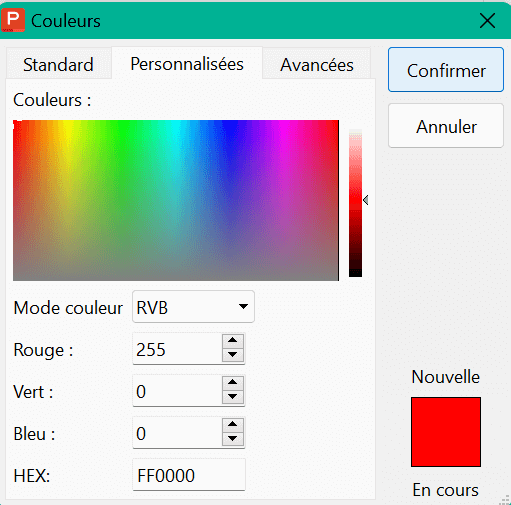This screenshot has height=505, width=511.
Task: Close the Couleurs dialog
Action: pyautogui.click(x=487, y=21)
